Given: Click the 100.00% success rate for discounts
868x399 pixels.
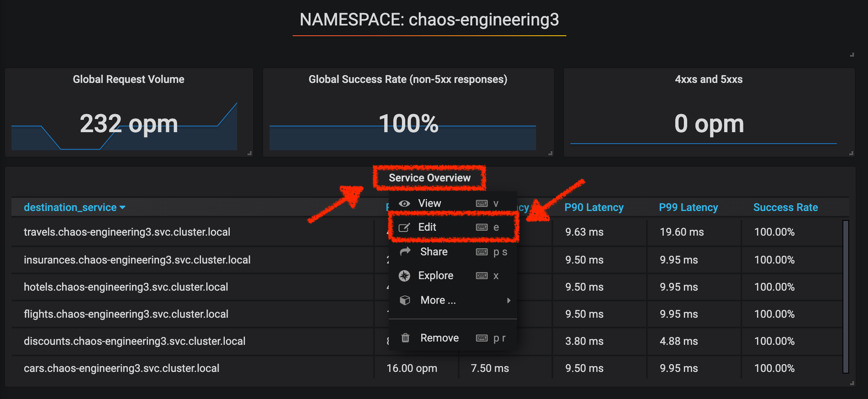Looking at the screenshot, I should point(774,341).
